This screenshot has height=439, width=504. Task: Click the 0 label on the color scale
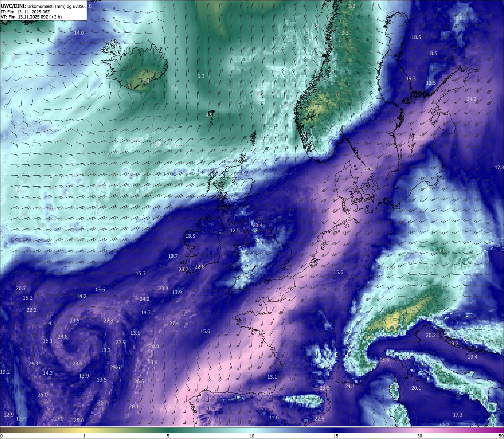[2, 436]
